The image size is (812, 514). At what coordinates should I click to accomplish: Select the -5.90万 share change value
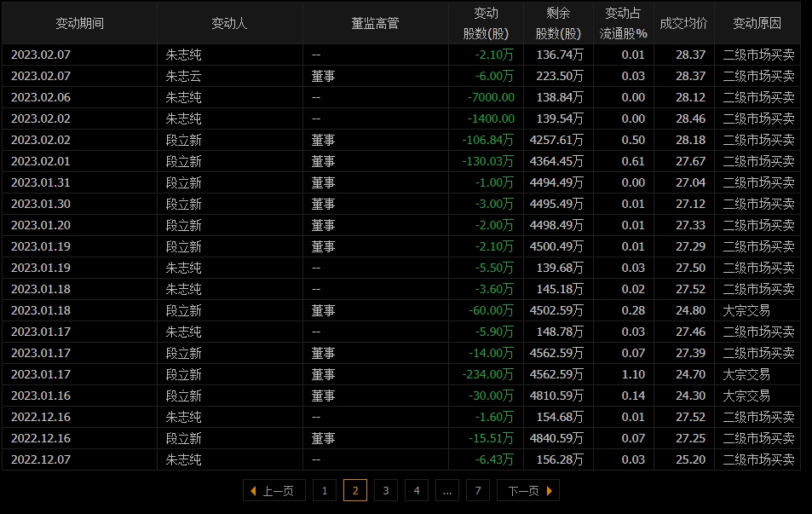click(494, 332)
